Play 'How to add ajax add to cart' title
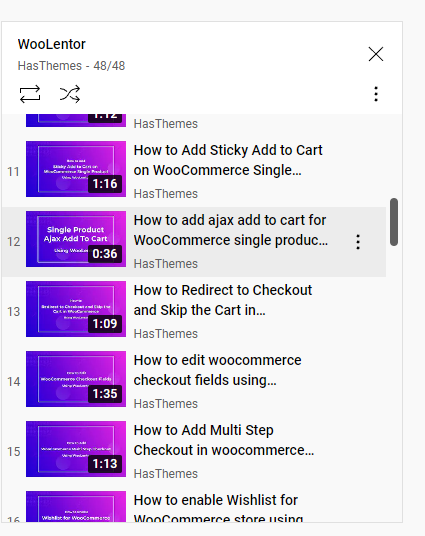Viewport: 425px width, 536px height. [230, 230]
